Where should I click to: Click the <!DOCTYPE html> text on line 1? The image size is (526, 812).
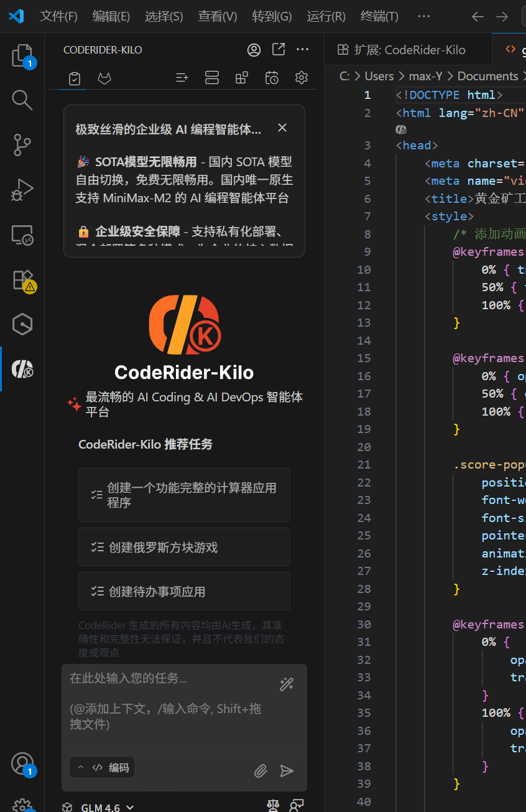tap(448, 95)
